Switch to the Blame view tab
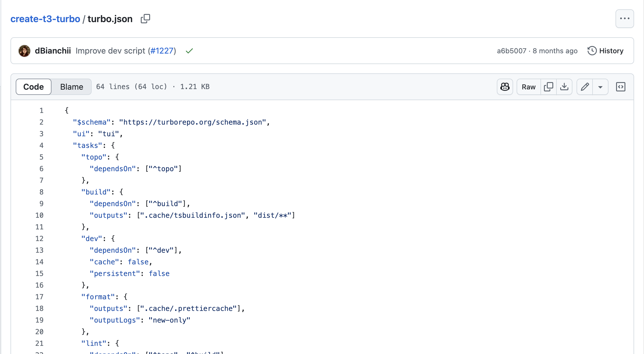The width and height of the screenshot is (644, 354). click(72, 87)
